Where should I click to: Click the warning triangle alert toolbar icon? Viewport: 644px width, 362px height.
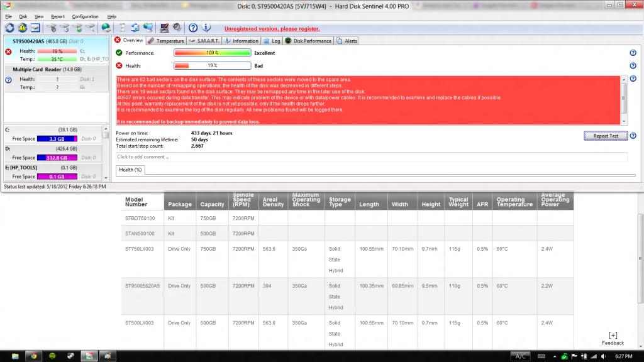coord(22,28)
